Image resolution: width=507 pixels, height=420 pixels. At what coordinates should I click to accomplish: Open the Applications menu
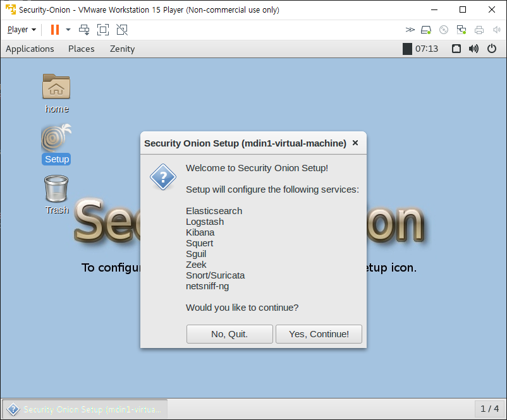30,49
